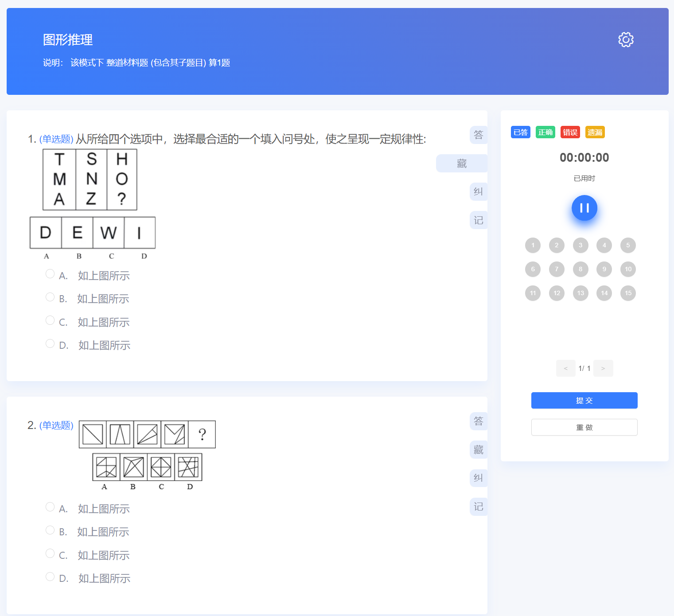This screenshot has height=616, width=674.
Task: Click the 藏 icon to hide question 2
Action: (478, 449)
